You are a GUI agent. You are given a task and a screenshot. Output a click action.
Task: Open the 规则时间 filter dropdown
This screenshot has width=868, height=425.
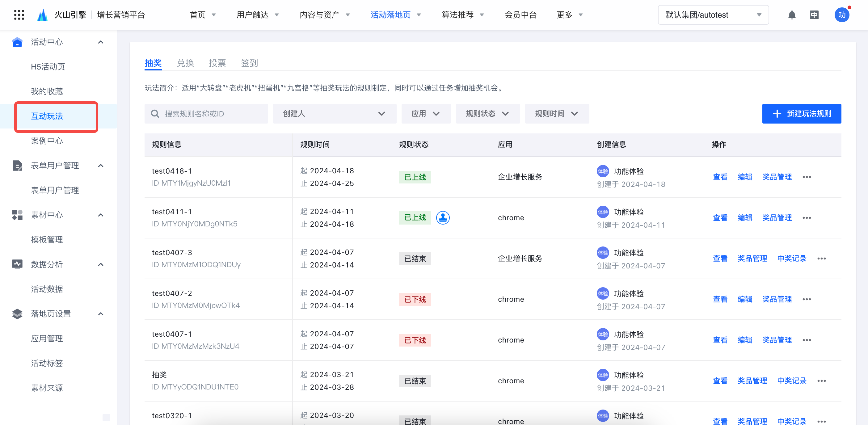click(x=557, y=114)
